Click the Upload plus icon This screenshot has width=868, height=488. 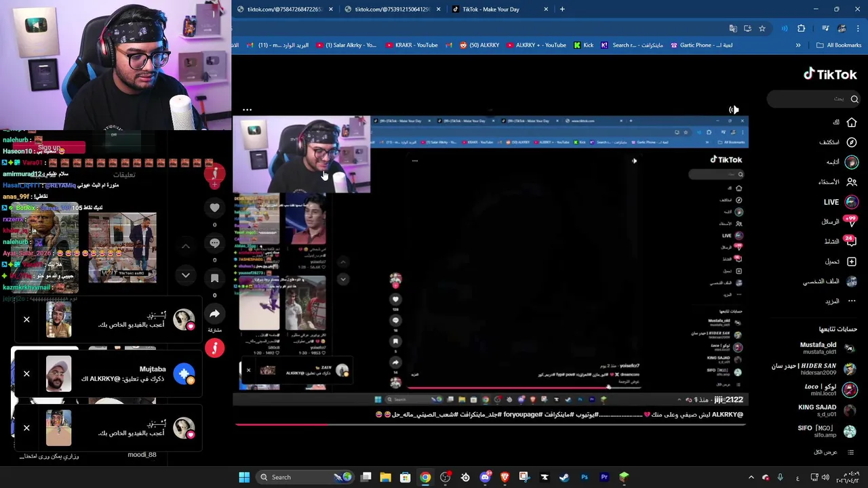click(852, 262)
